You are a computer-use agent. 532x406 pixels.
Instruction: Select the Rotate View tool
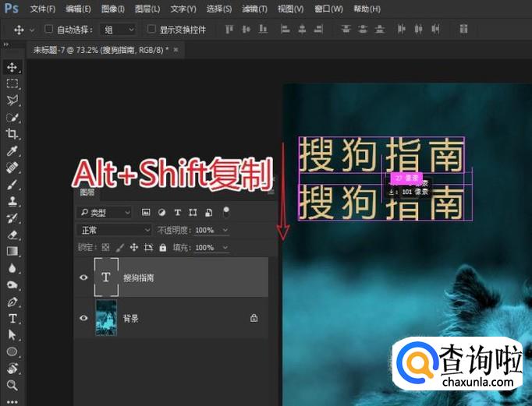(x=12, y=368)
